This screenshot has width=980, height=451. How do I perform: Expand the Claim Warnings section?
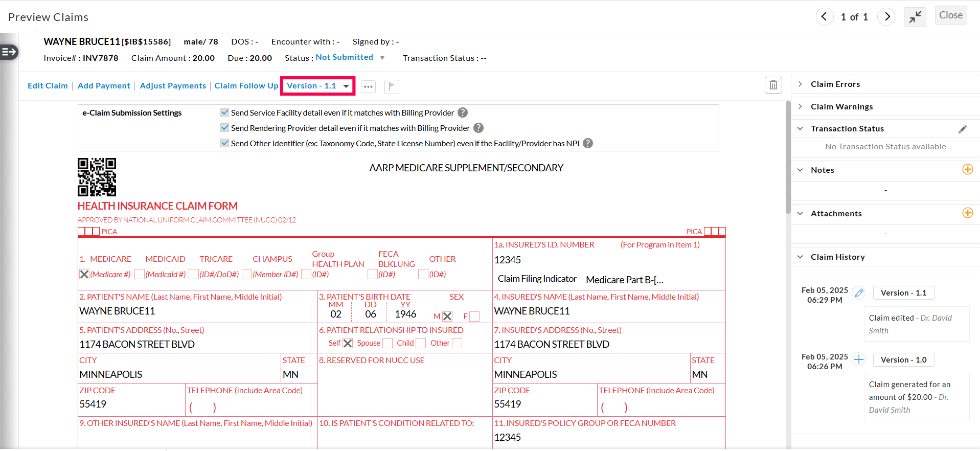coord(841,107)
